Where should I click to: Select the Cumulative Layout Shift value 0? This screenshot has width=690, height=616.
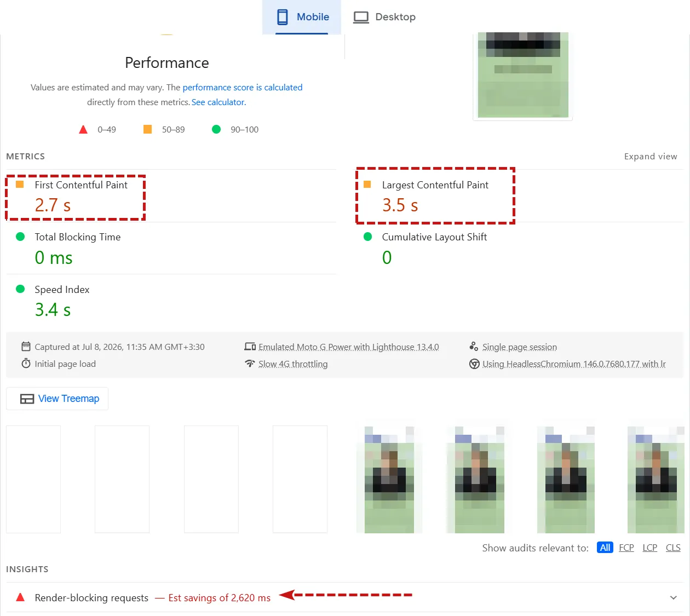click(x=387, y=258)
